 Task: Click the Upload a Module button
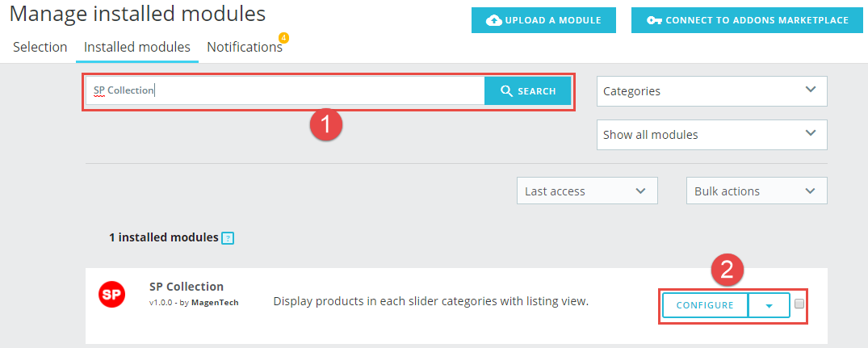pos(543,20)
